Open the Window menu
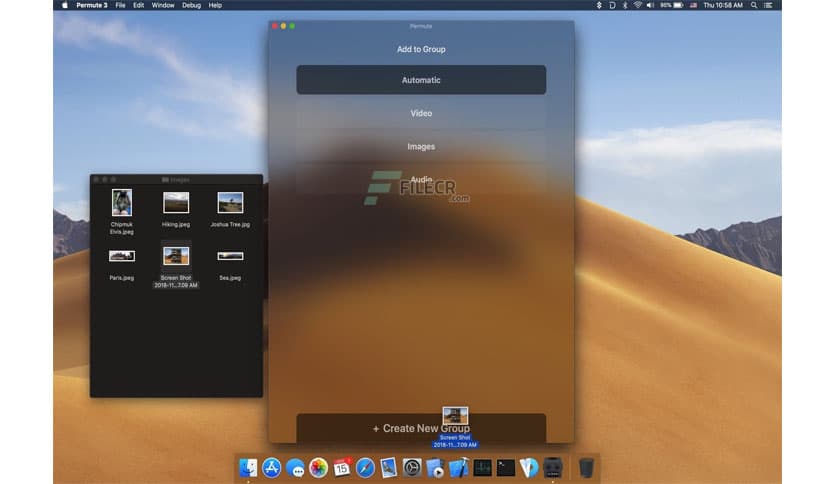 coord(163,5)
